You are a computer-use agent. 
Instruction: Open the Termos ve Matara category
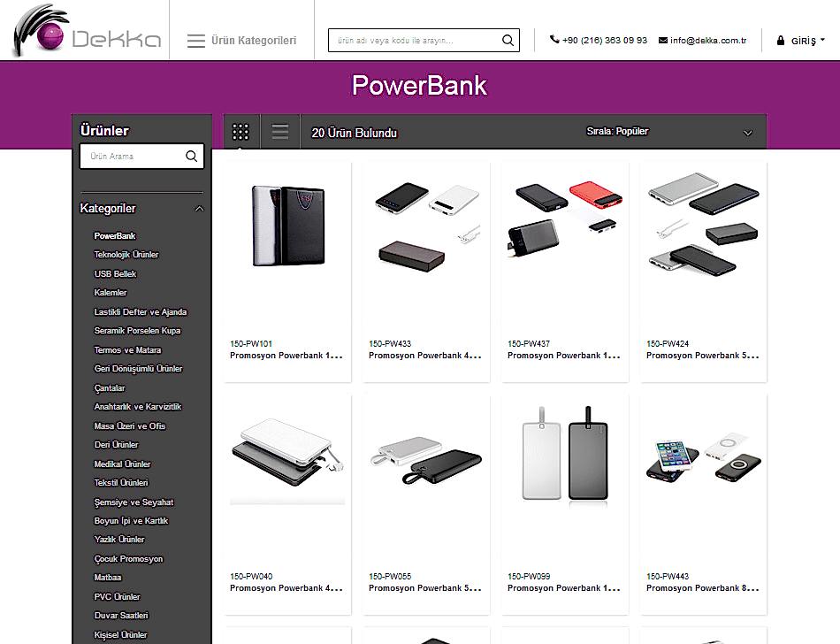[x=127, y=350]
